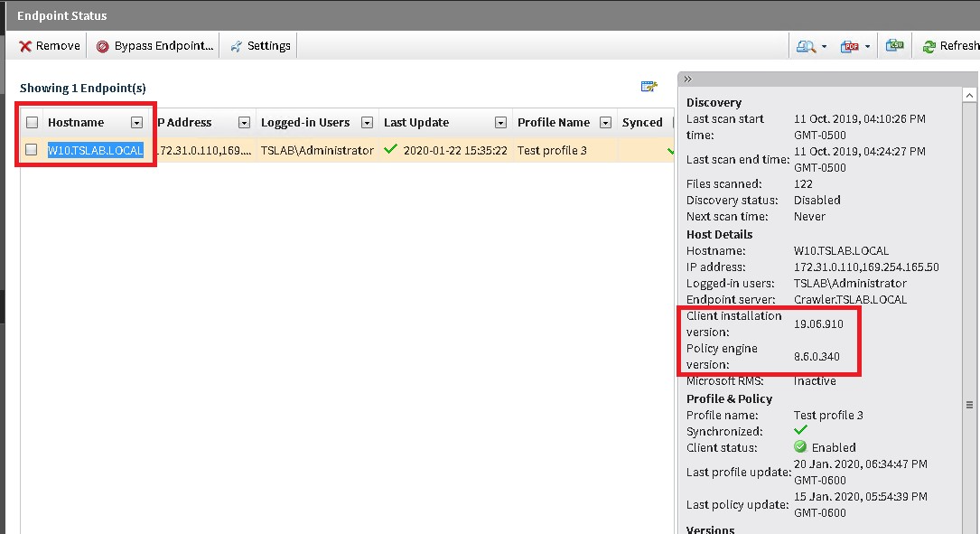This screenshot has width=980, height=534.
Task: Open the table column customization icon
Action: [649, 87]
